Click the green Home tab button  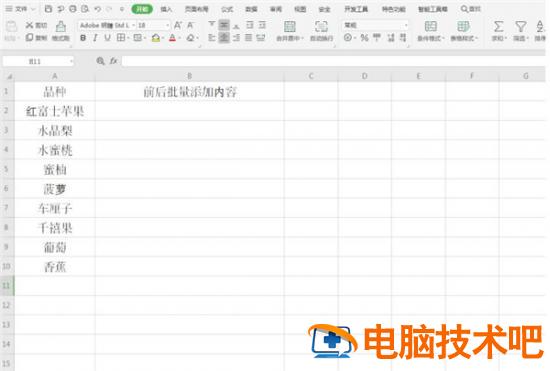tap(142, 9)
